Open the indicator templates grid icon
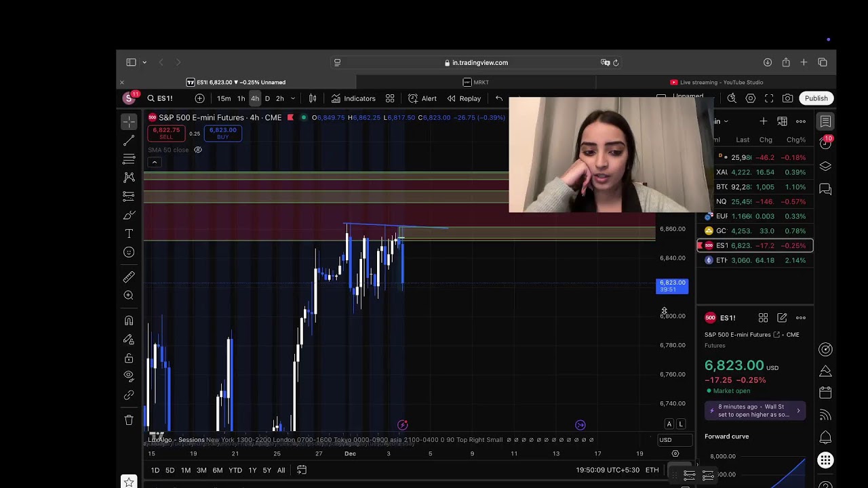Image resolution: width=868 pixels, height=488 pixels. click(390, 98)
